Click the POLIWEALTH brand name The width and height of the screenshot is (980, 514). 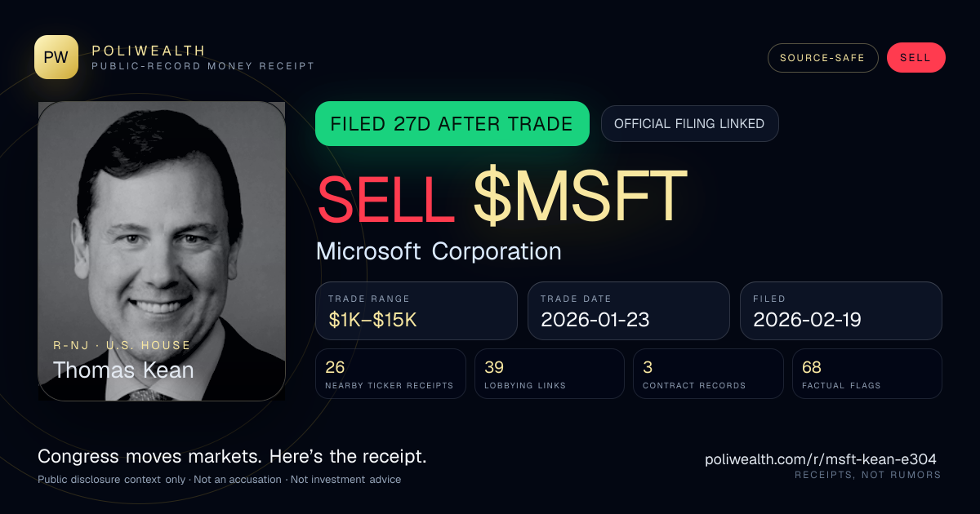pos(149,51)
